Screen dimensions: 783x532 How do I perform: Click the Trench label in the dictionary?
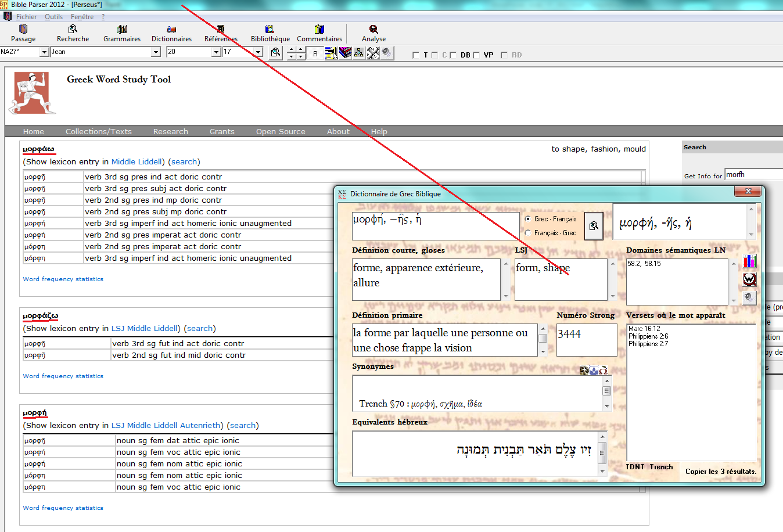point(661,467)
